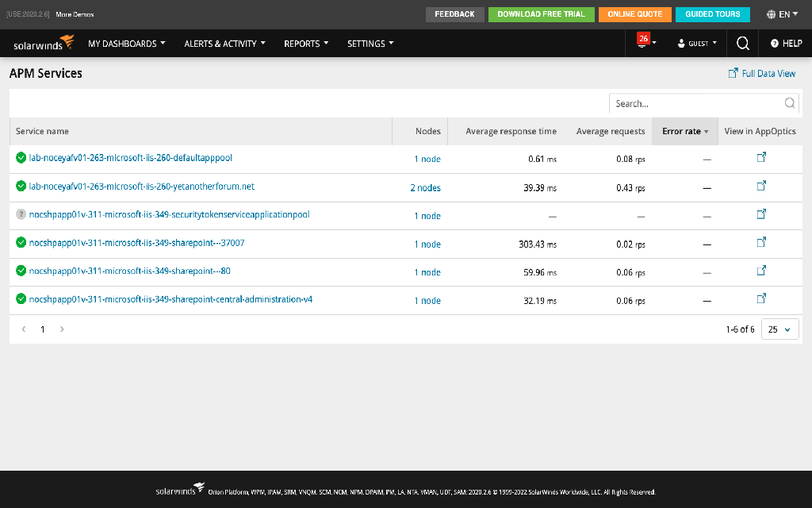The image size is (812, 508).
Task: Open the notifications bell showing 26 alerts
Action: click(643, 43)
